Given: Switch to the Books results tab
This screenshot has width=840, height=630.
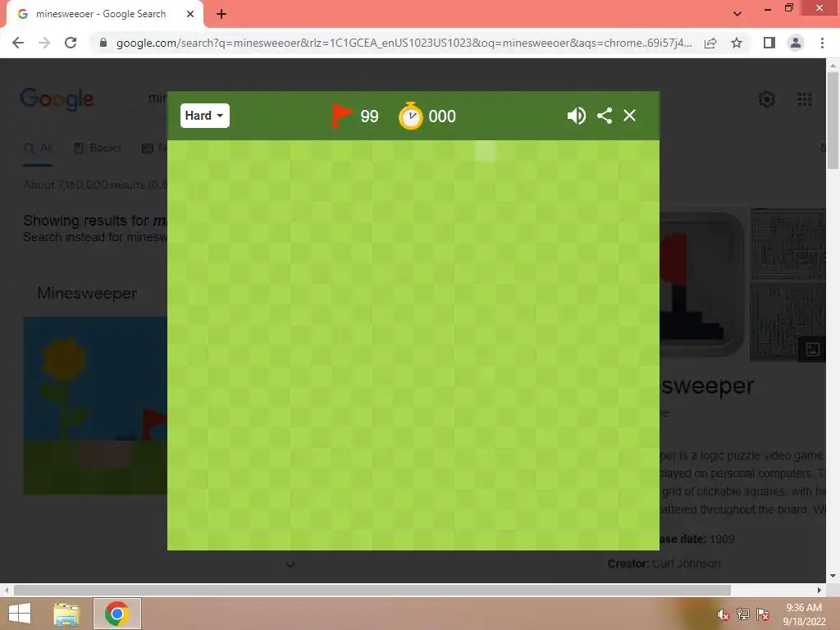Looking at the screenshot, I should pos(98,148).
